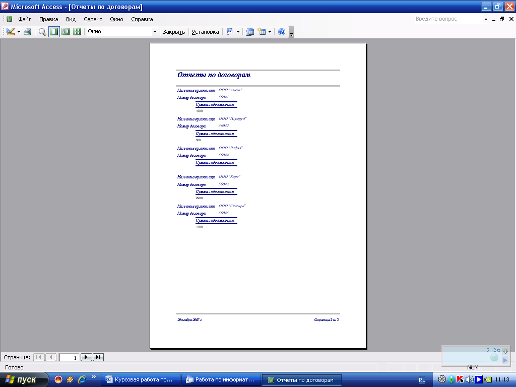The image size is (516, 387).
Task: Click the Help icon in toolbar
Action: (281, 32)
